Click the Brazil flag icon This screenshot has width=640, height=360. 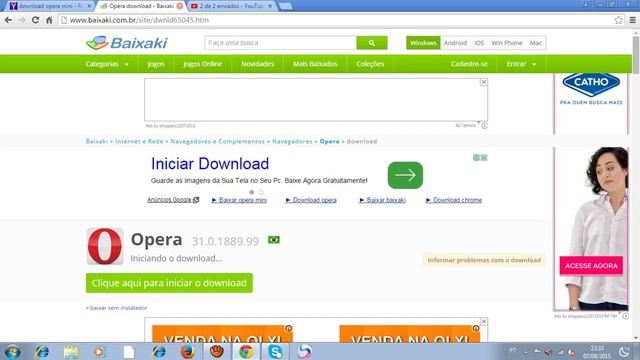click(x=273, y=240)
